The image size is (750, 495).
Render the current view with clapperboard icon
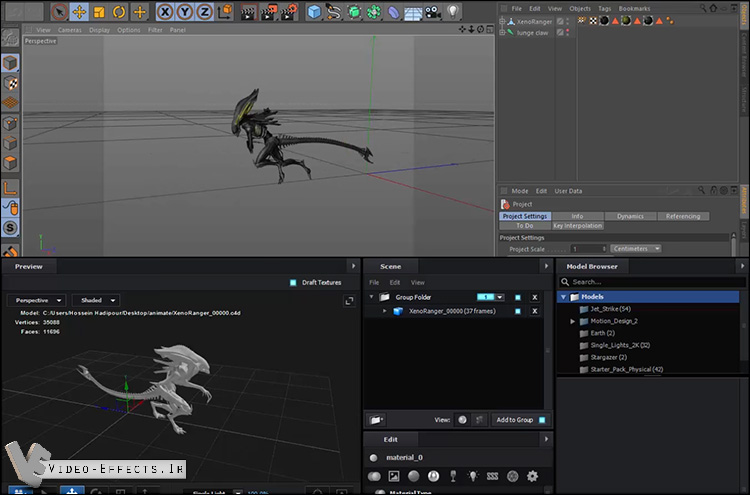point(248,12)
